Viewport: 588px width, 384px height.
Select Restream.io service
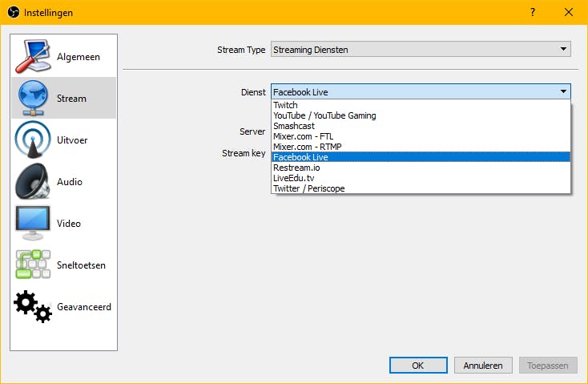[421, 168]
